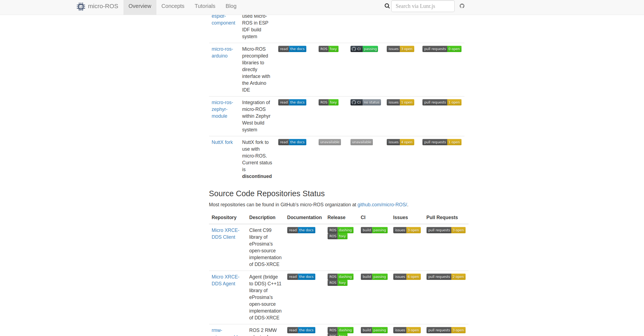Focus the Search via Lunr.js field

pos(423,6)
